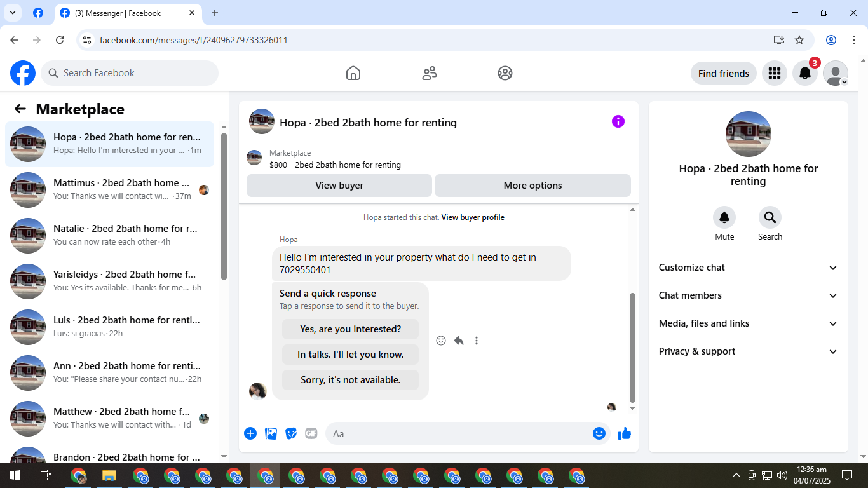This screenshot has height=488, width=868.
Task: Reply to the message with the arrow icon
Action: click(459, 341)
